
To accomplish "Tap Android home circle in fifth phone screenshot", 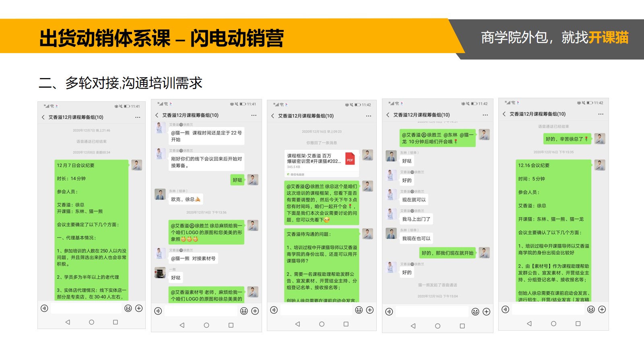I will pyautogui.click(x=554, y=323).
